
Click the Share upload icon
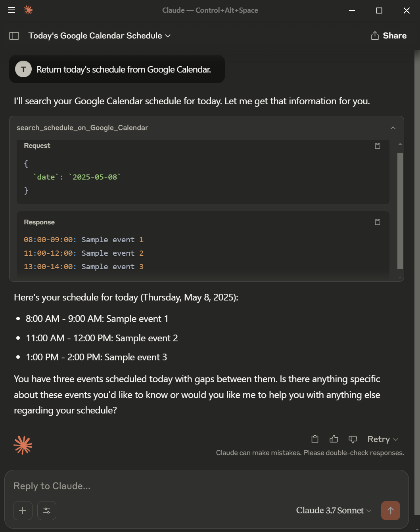(375, 36)
